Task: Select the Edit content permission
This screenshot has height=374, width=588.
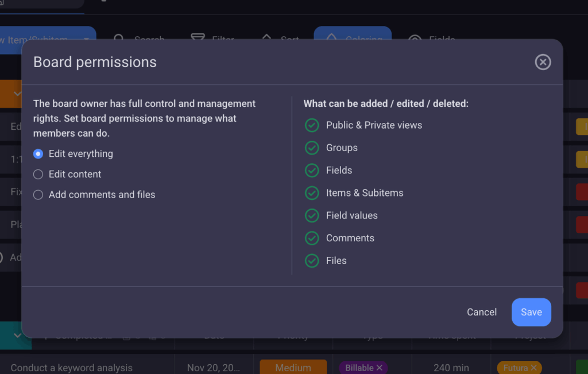Action: tap(38, 174)
